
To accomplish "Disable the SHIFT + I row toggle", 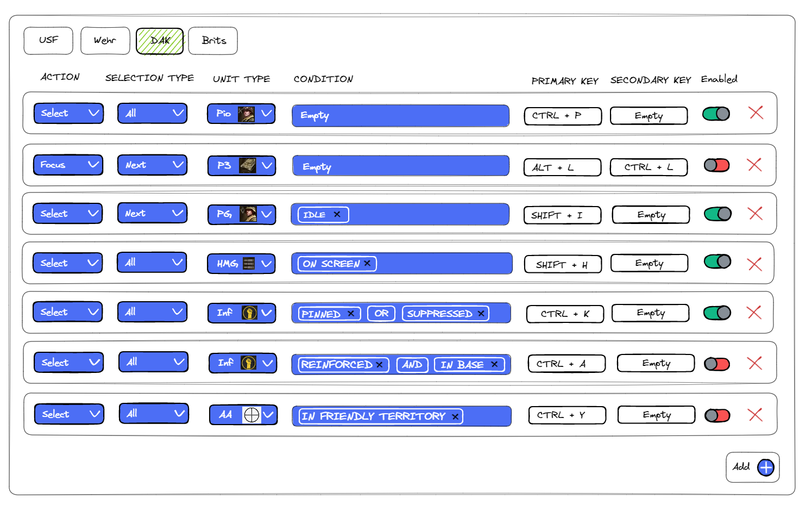I will point(717,214).
